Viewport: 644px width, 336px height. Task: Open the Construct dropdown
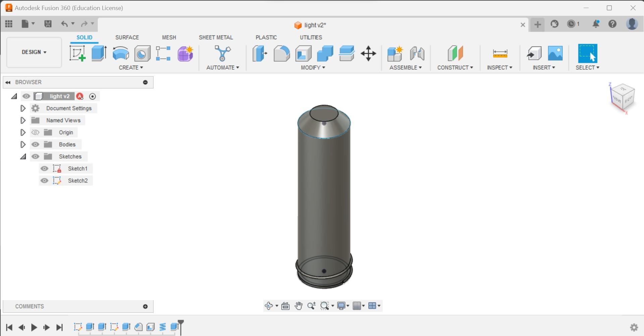[x=455, y=67]
